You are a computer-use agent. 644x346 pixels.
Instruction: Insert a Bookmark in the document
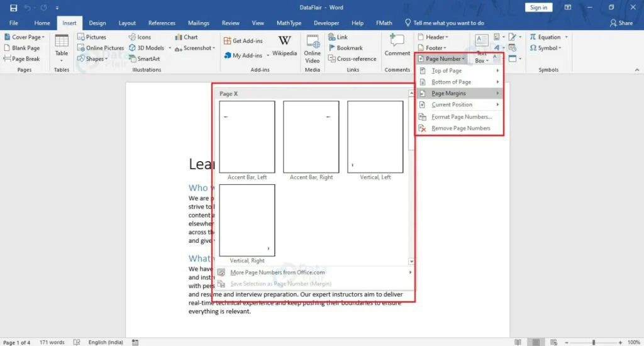349,48
